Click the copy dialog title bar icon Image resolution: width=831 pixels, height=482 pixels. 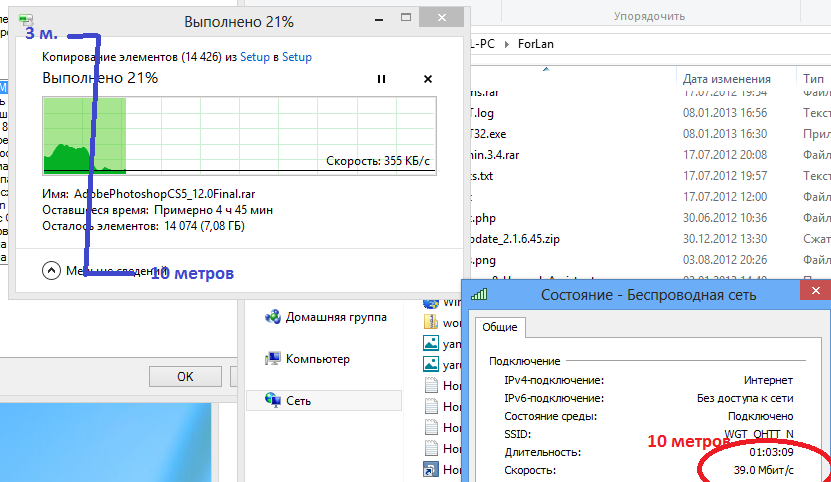pyautogui.click(x=25, y=20)
